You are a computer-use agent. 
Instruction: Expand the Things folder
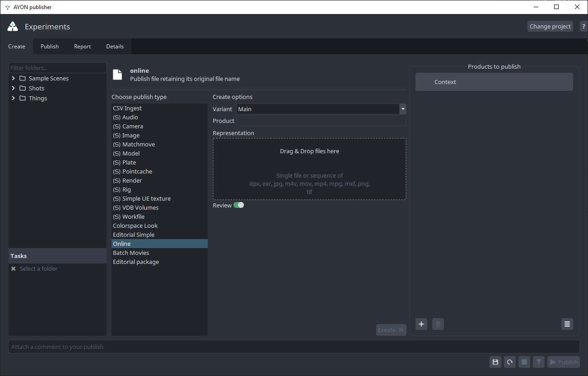[13, 98]
